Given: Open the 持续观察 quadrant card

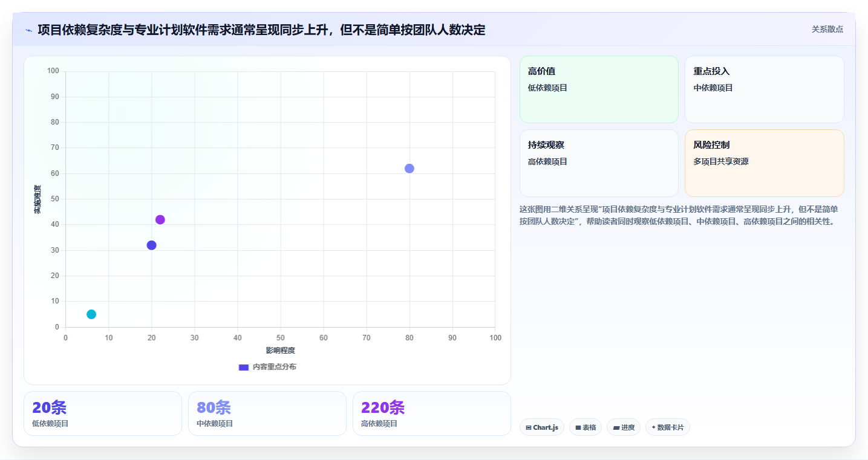Looking at the screenshot, I should pos(599,163).
